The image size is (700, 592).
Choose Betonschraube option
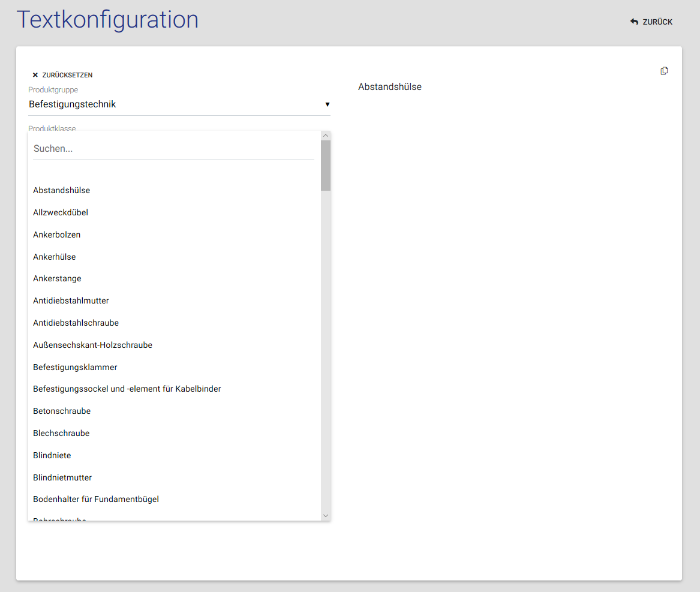click(62, 411)
